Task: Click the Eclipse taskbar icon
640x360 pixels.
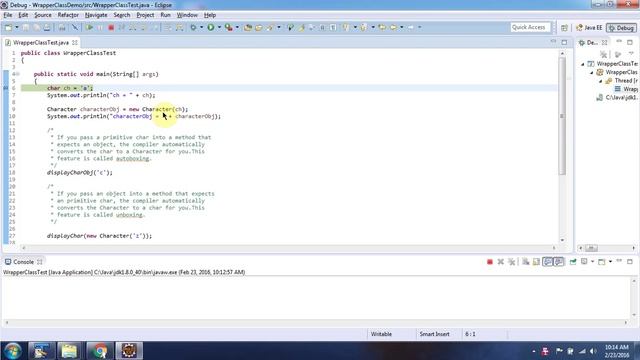Action: 129,351
